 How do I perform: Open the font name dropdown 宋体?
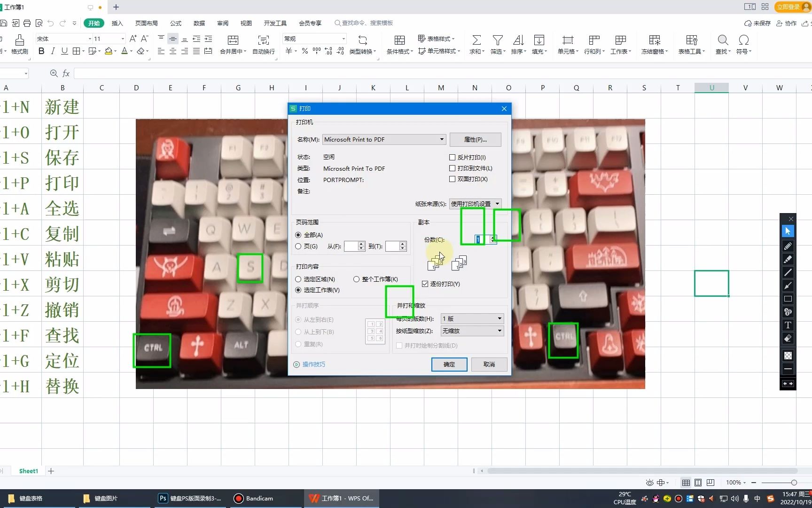90,39
